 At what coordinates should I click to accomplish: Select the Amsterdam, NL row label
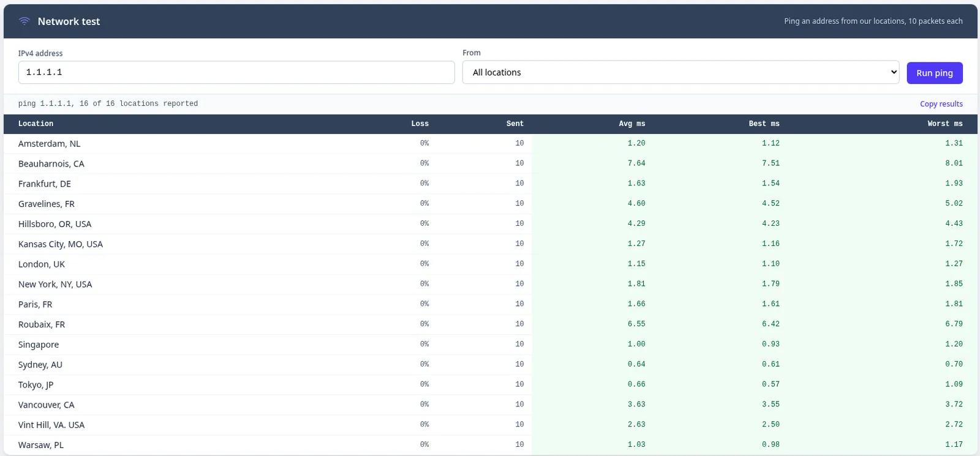coord(50,144)
